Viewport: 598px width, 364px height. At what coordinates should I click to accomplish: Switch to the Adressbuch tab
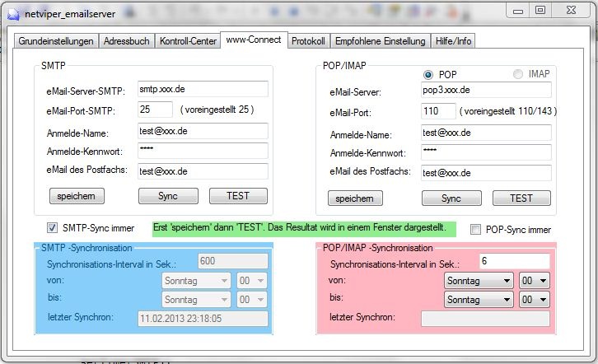pyautogui.click(x=126, y=41)
